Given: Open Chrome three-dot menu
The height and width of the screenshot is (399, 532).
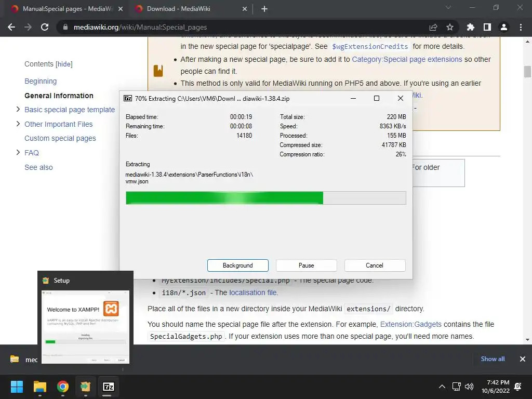Looking at the screenshot, I should (521, 27).
